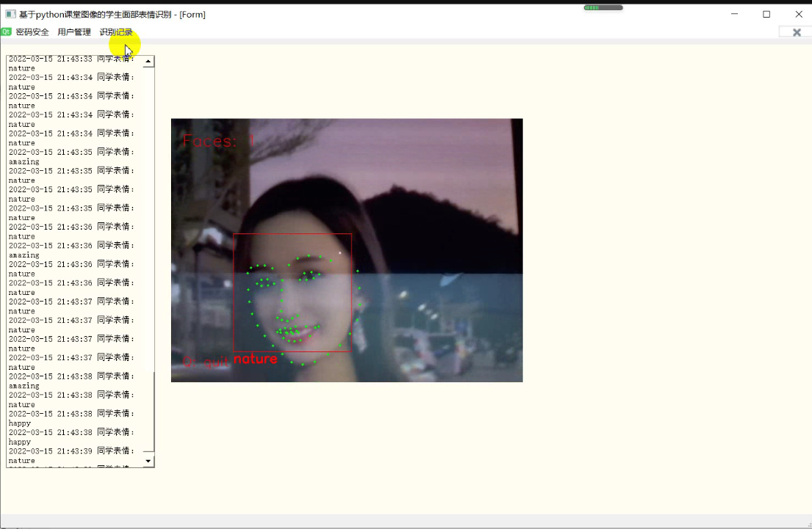This screenshot has height=529, width=812.
Task: Click the application icon in title bar
Action: (10, 14)
